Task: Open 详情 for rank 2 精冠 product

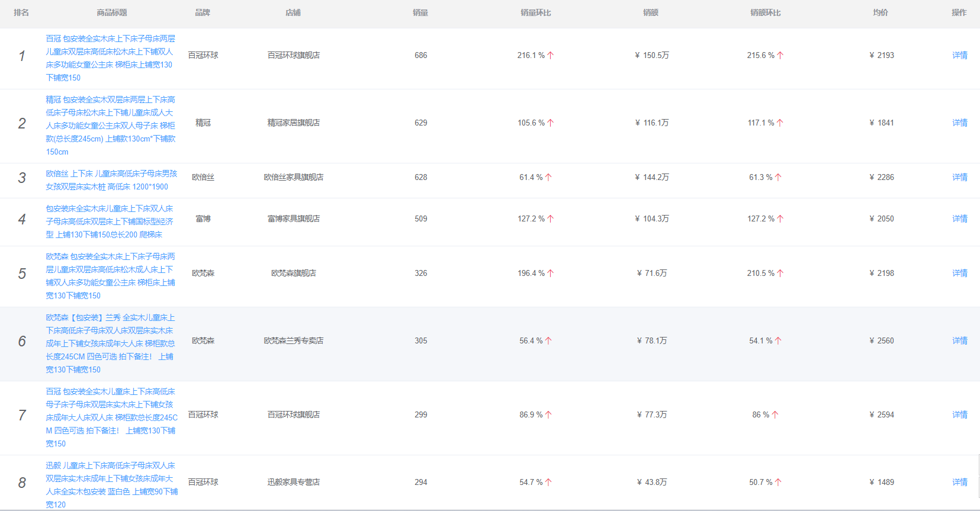Action: click(960, 123)
